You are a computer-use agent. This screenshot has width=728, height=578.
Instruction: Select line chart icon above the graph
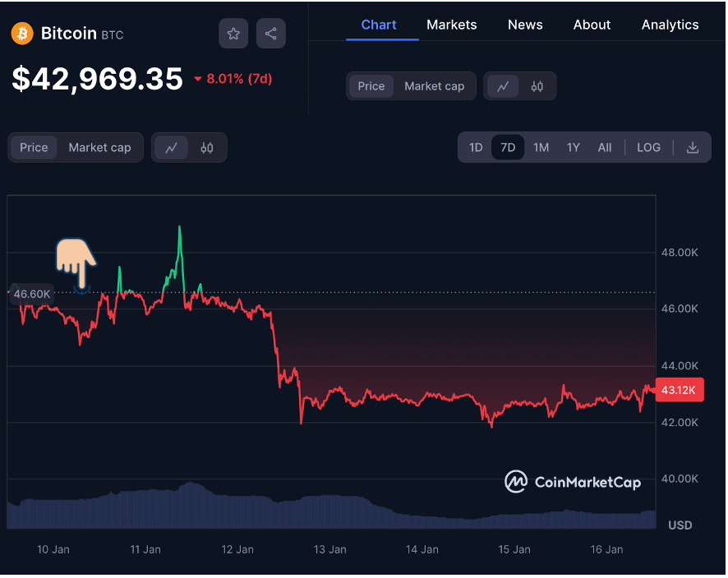pyautogui.click(x=172, y=148)
